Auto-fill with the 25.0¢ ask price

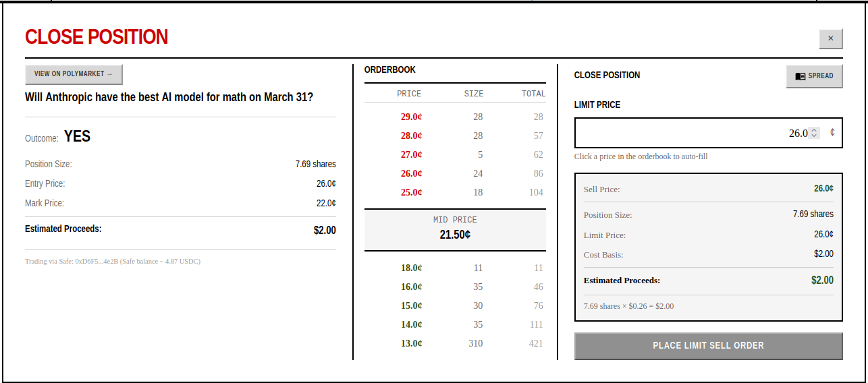(411, 192)
